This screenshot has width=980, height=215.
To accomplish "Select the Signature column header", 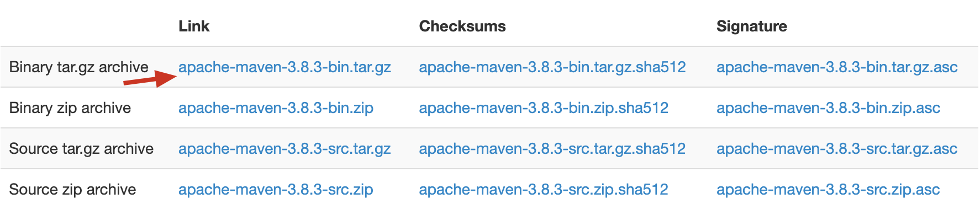I will 752,26.
